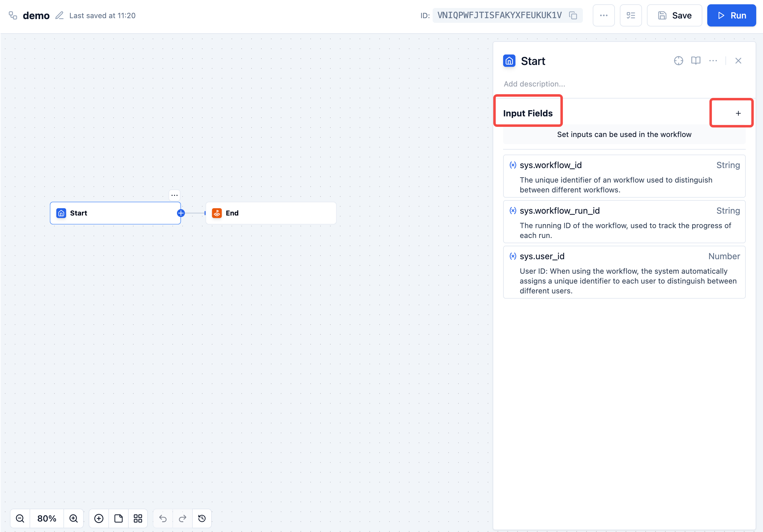The width and height of the screenshot is (763, 532).
Task: Run the workflow
Action: 731,15
